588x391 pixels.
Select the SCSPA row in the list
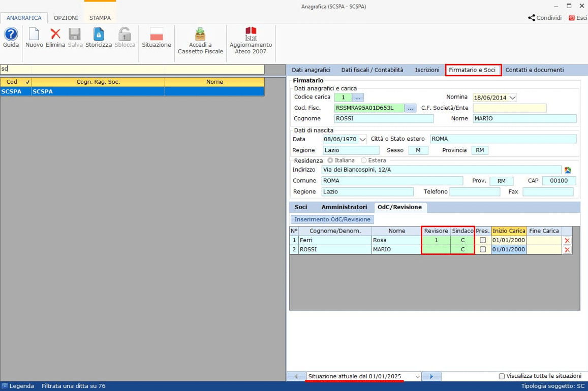click(132, 91)
